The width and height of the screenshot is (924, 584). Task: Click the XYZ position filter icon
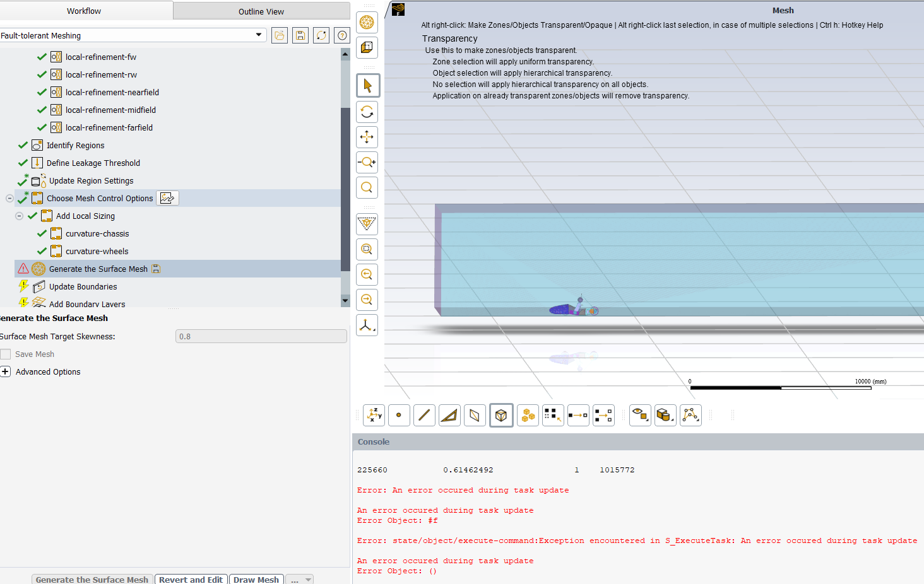tap(374, 415)
